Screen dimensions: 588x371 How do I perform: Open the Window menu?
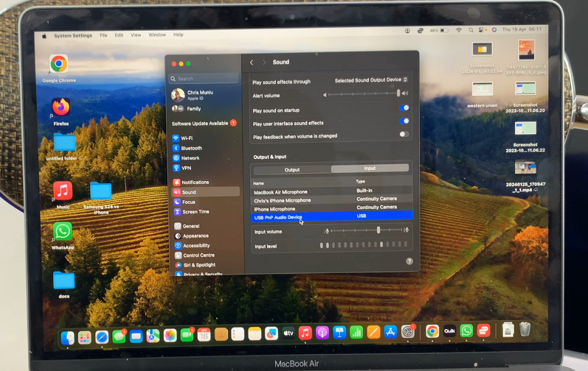point(157,35)
